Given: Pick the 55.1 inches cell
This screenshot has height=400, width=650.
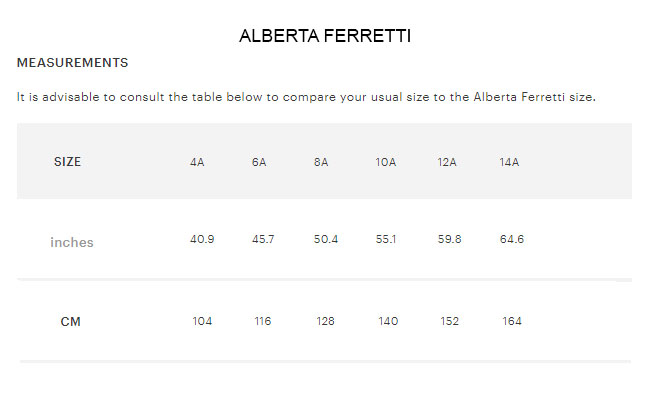Looking at the screenshot, I should click(x=387, y=240).
